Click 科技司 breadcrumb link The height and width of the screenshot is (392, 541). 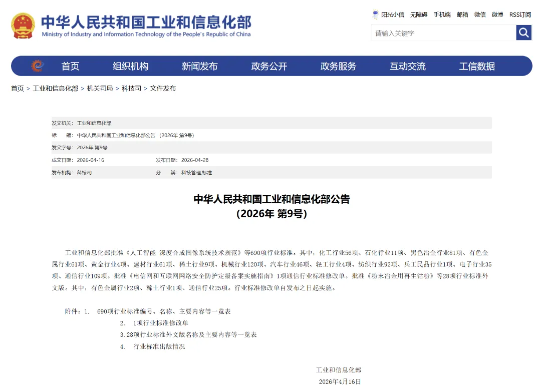tap(131, 89)
